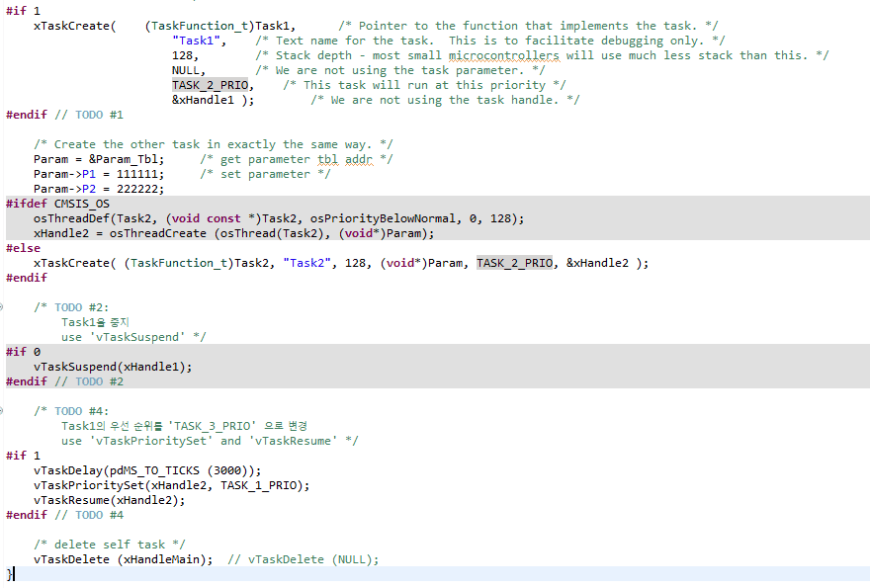Select (TaskFunction_t)Task1 argument text
The width and height of the screenshot is (870, 588).
point(217,26)
